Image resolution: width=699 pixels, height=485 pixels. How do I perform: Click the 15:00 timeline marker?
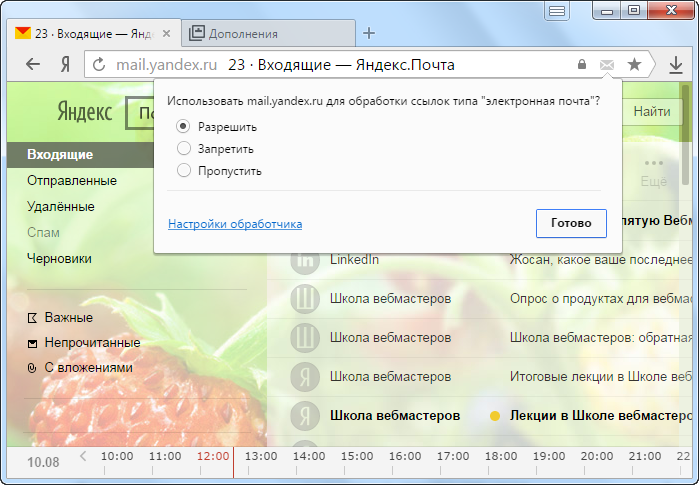[357, 456]
